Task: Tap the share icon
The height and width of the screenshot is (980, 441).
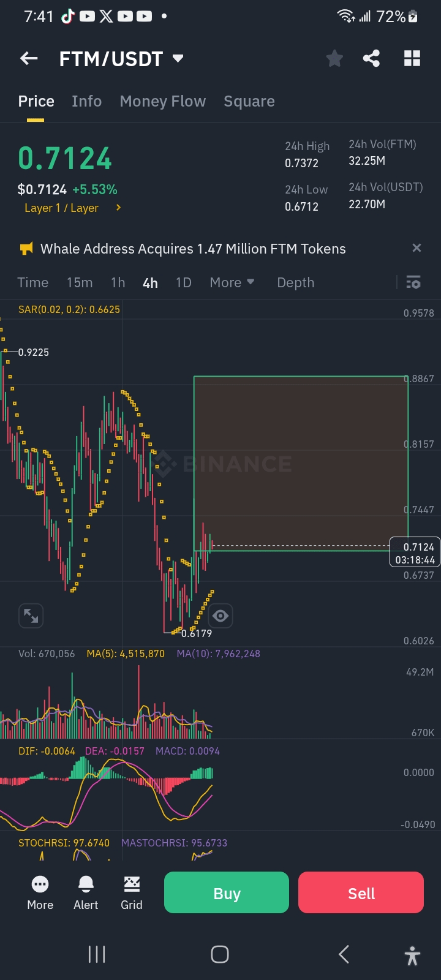Action: coord(371,59)
